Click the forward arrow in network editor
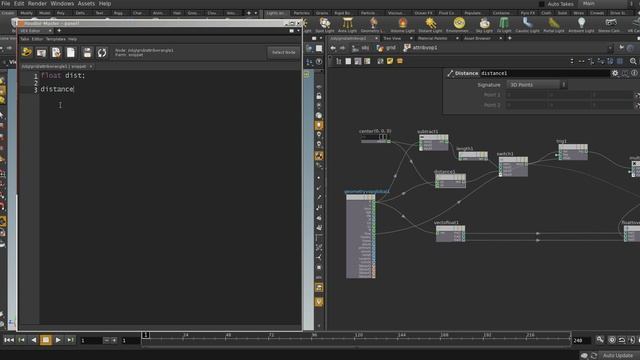The width and height of the screenshot is (640, 360). (342, 48)
